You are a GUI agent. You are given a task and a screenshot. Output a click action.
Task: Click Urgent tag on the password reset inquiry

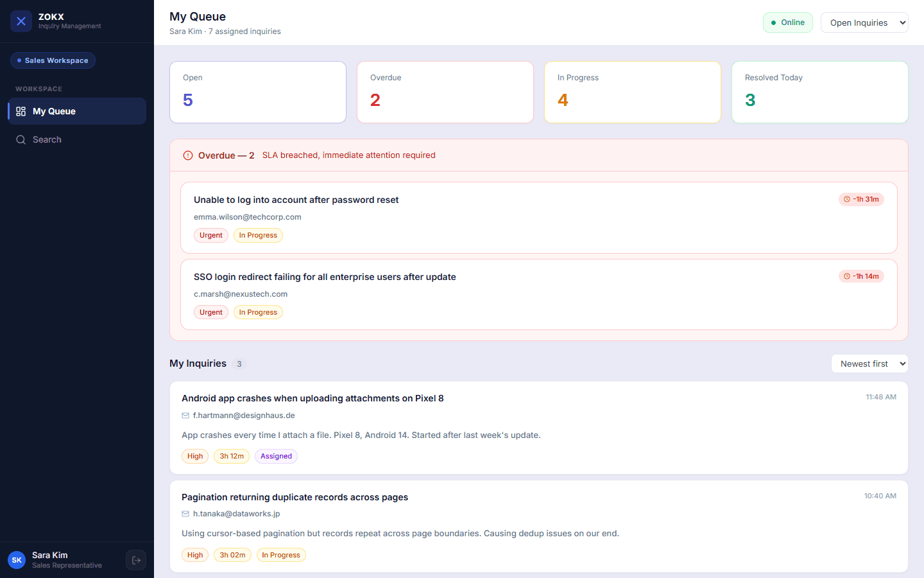pyautogui.click(x=211, y=235)
